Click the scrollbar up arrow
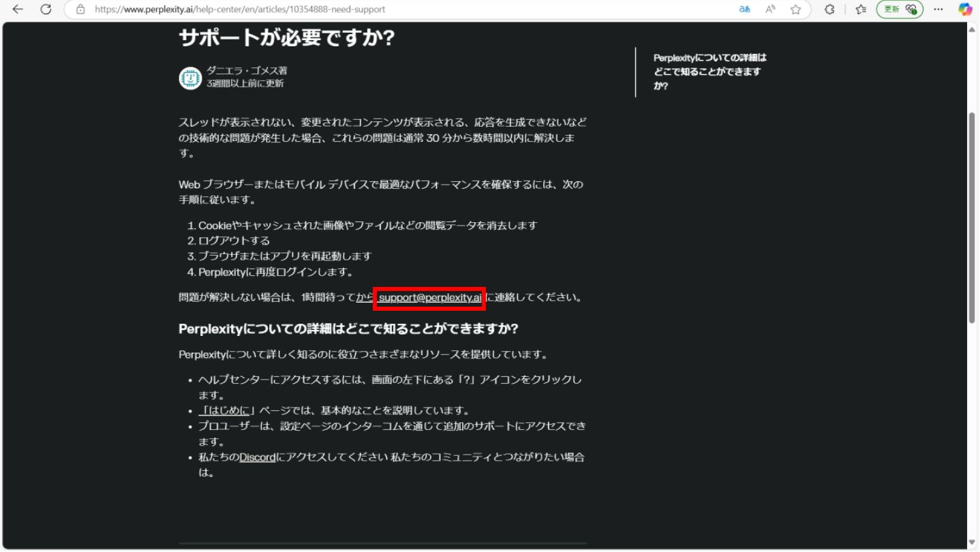The width and height of the screenshot is (980, 552). tap(973, 29)
